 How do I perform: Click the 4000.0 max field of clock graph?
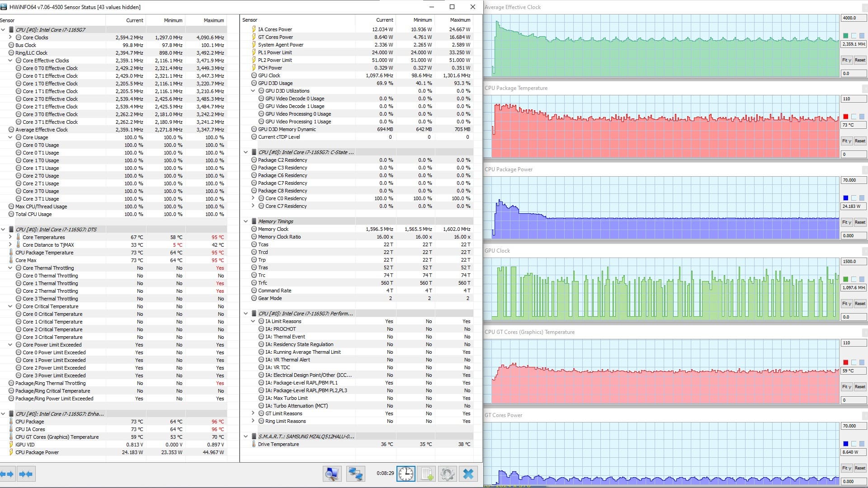tap(853, 18)
